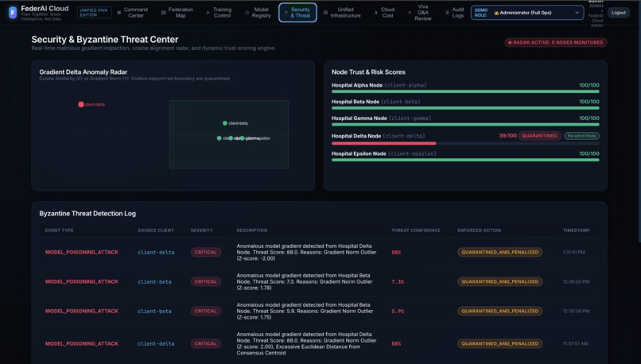This screenshot has height=364, width=641.
Task: Click the 11:37:57 AM timestamp
Action: click(575, 344)
